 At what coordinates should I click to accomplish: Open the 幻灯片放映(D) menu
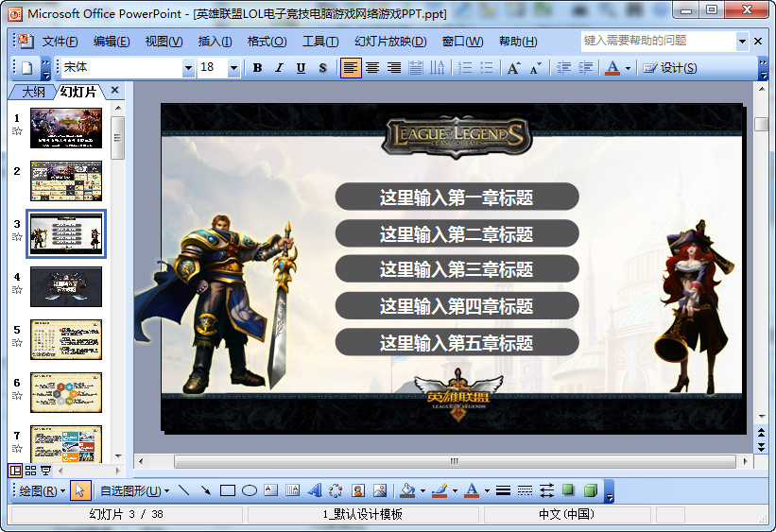point(390,42)
